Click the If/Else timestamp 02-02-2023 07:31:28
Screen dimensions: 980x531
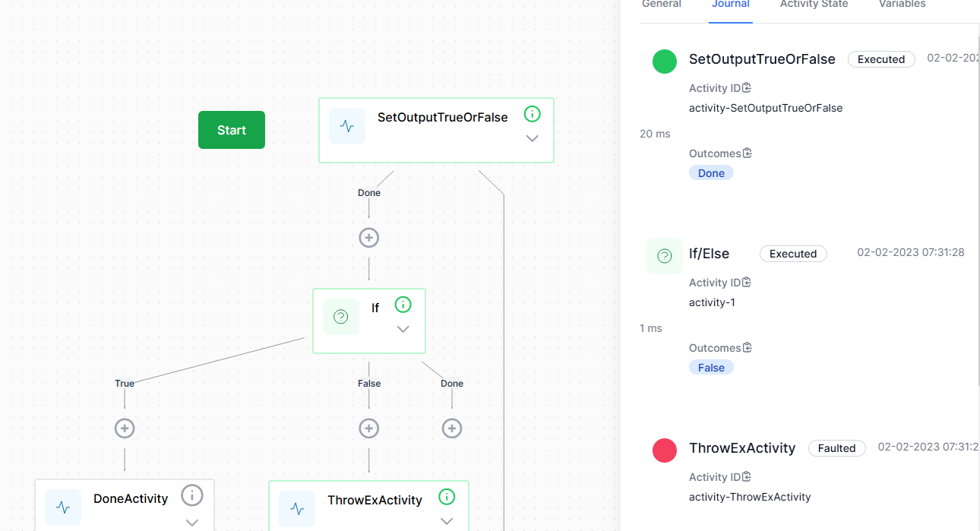tap(911, 252)
